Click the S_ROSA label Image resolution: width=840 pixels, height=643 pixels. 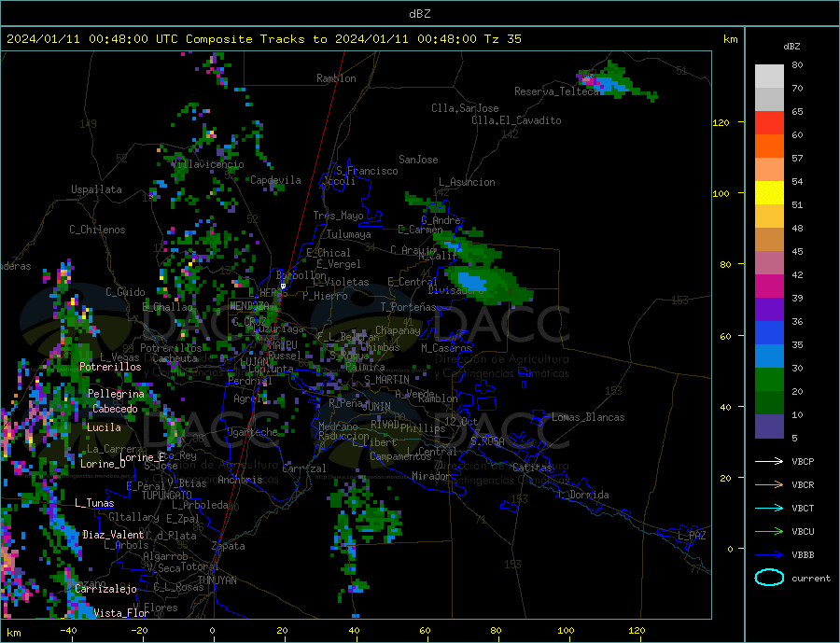[x=487, y=441]
